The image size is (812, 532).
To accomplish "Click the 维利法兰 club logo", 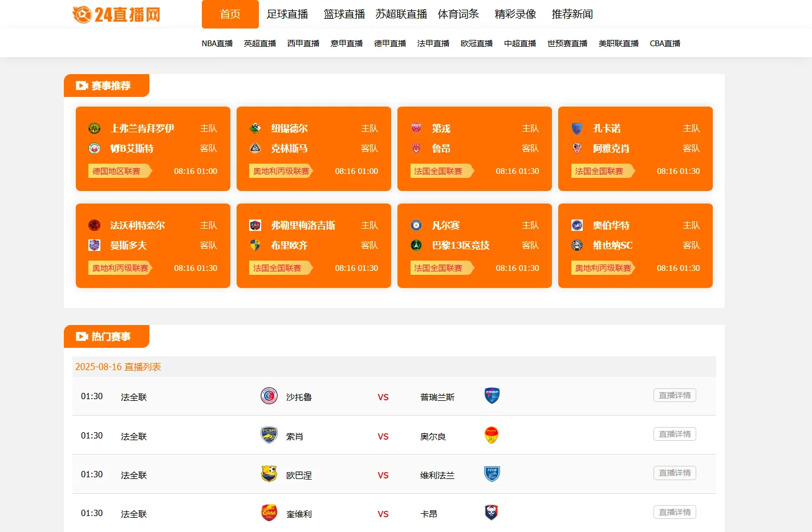I will click(492, 474).
